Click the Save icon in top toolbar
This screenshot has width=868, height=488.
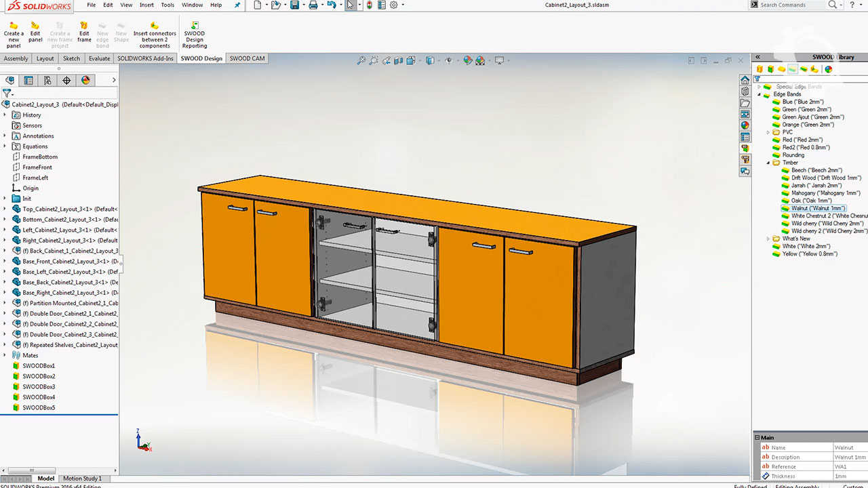click(x=294, y=5)
